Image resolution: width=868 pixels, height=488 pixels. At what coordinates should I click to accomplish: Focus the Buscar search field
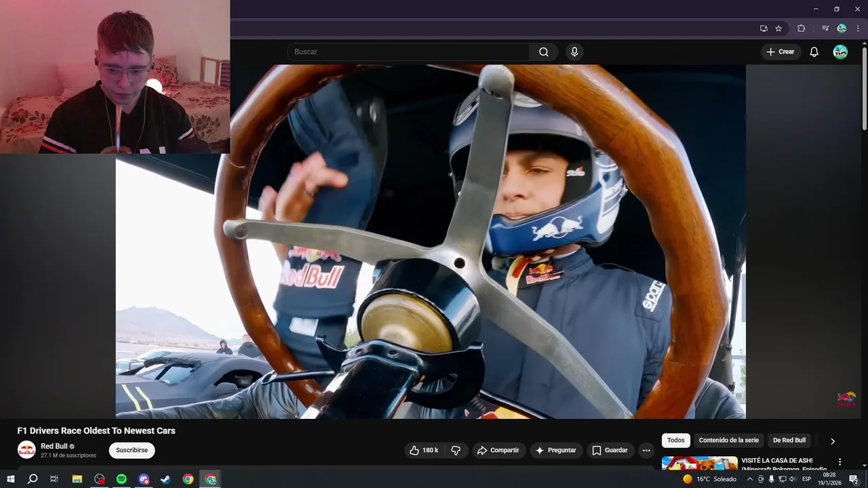click(x=409, y=52)
